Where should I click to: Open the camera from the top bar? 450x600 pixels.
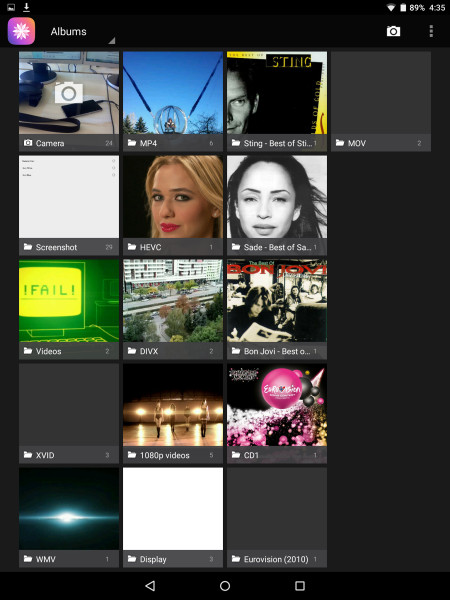click(393, 31)
